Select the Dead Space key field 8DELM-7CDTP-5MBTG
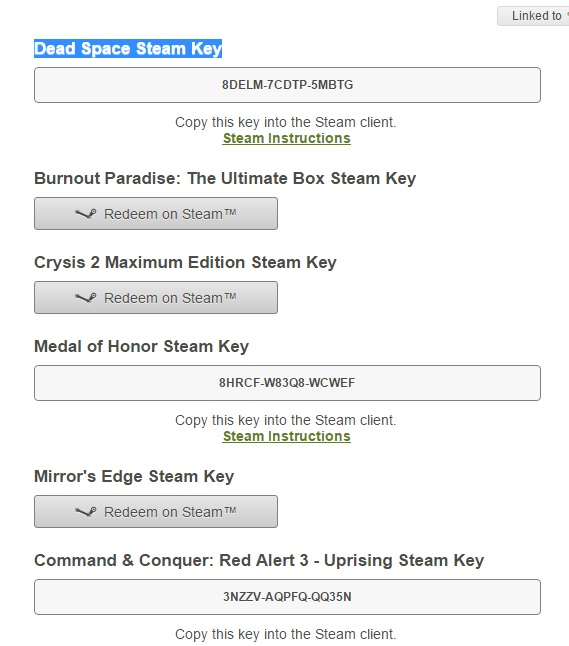Image resolution: width=569 pixels, height=646 pixels. 287,85
